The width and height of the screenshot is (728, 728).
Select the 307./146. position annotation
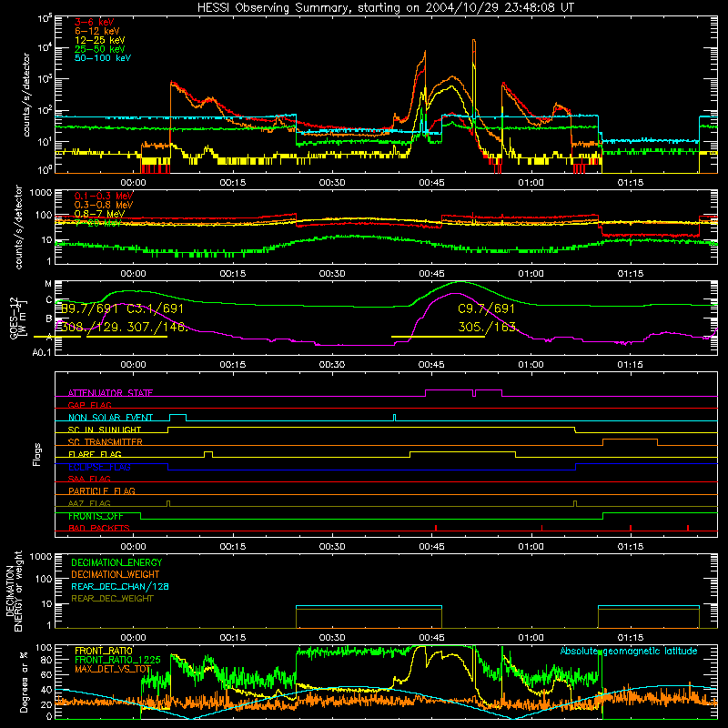tap(157, 327)
